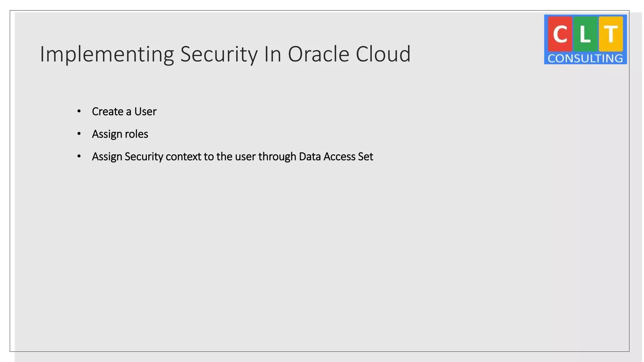Screen dimensions: 644x362
Task: Click the word "Create" in first bullet
Action: click(108, 112)
